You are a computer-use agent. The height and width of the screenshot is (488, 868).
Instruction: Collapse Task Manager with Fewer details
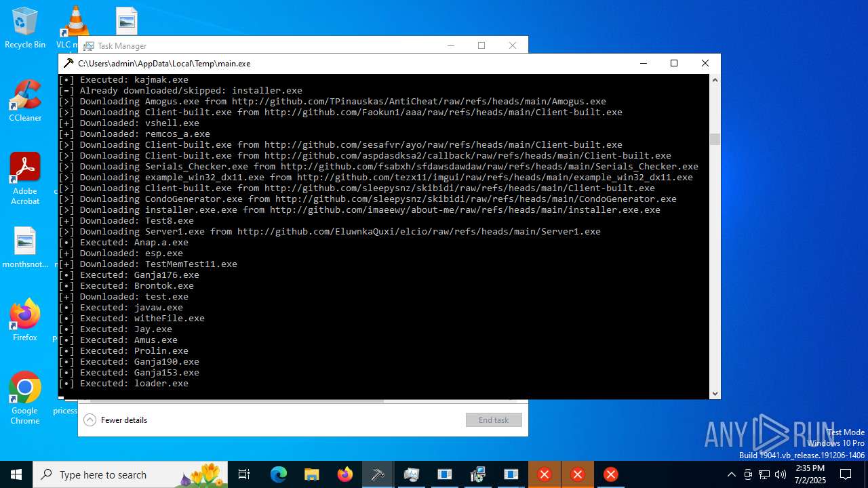[x=116, y=420]
